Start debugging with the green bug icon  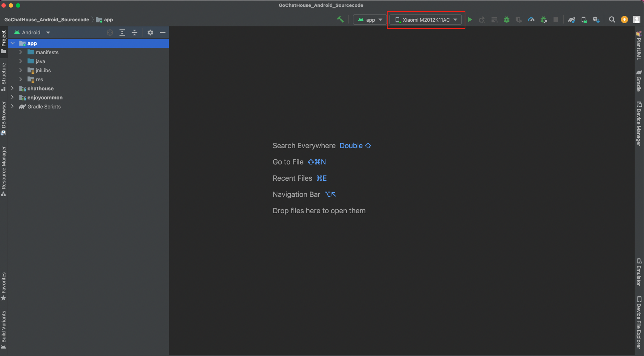click(x=507, y=20)
